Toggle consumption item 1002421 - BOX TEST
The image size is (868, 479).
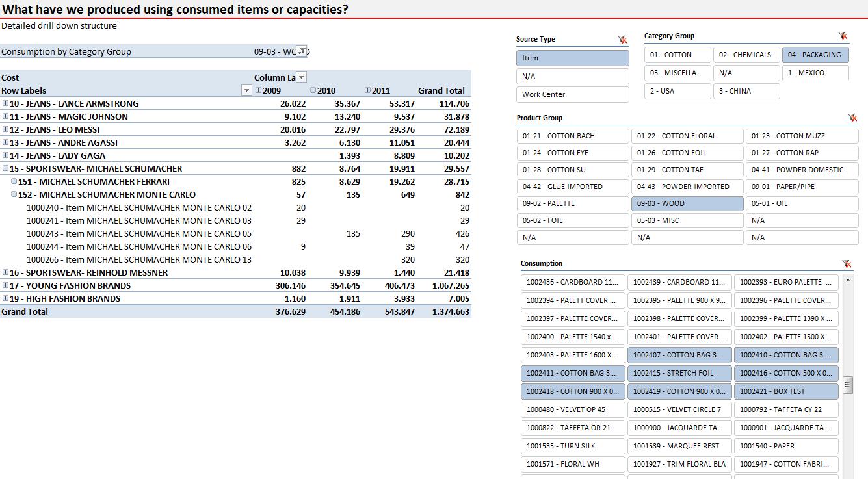click(786, 391)
